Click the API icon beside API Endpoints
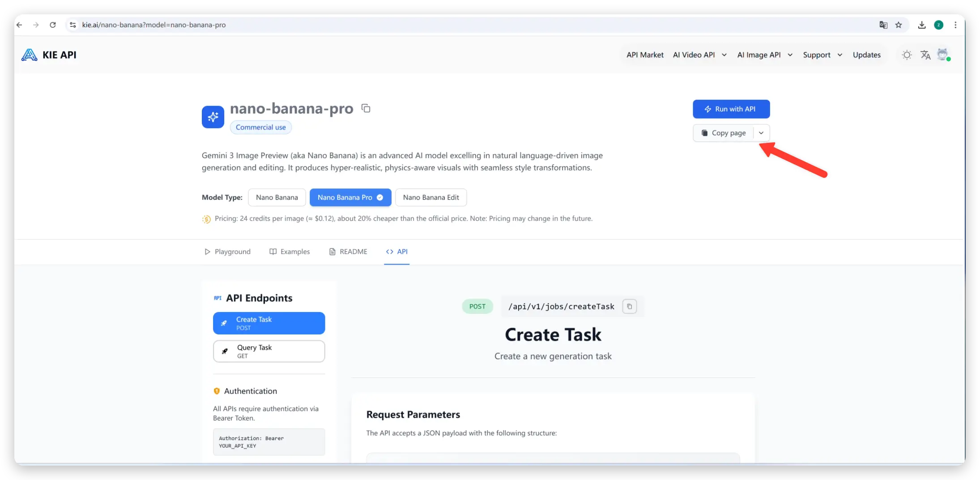This screenshot has width=980, height=480. click(217, 298)
